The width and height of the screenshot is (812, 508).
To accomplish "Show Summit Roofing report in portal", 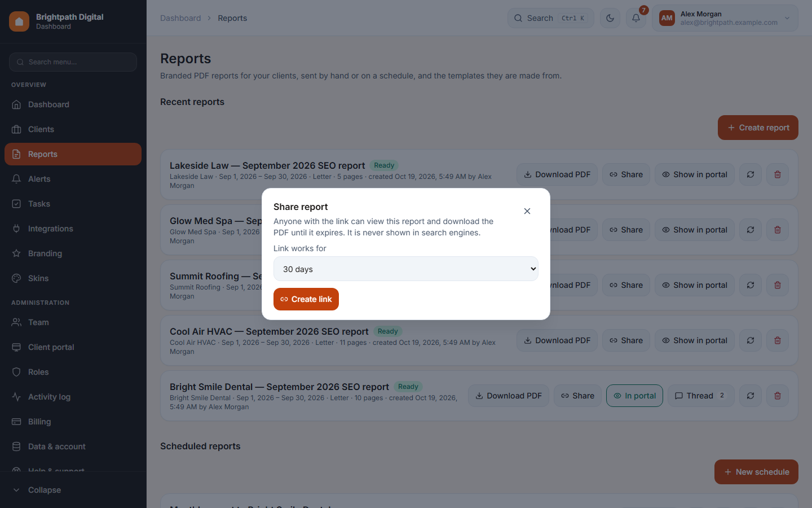I will pyautogui.click(x=695, y=285).
